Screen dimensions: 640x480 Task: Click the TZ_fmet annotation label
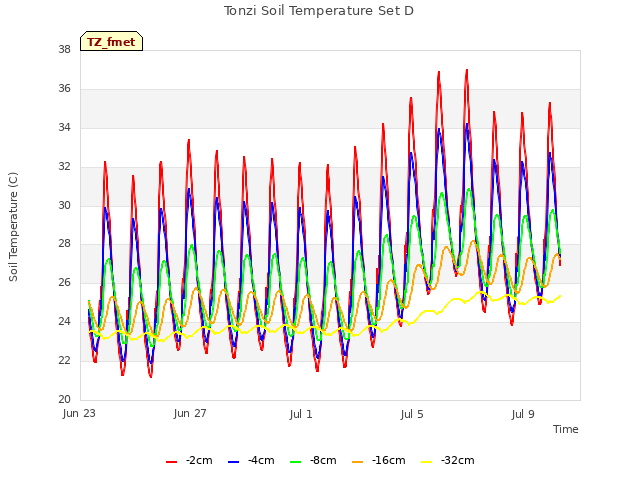pyautogui.click(x=111, y=42)
